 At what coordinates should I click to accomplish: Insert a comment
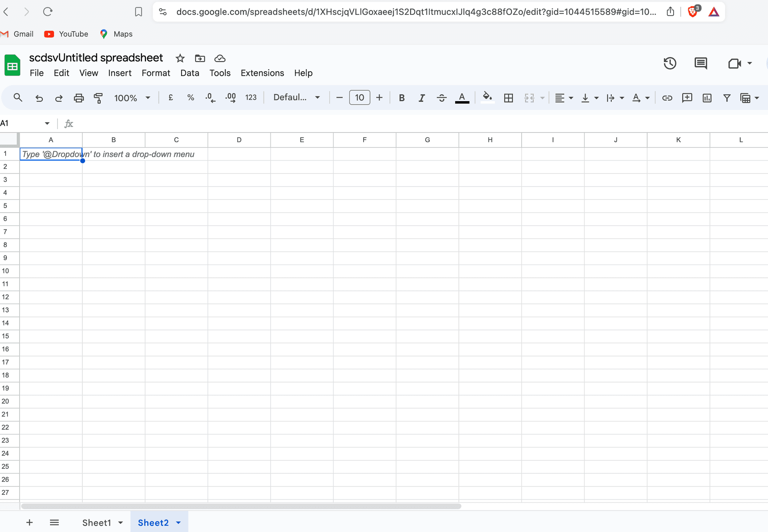[687, 98]
